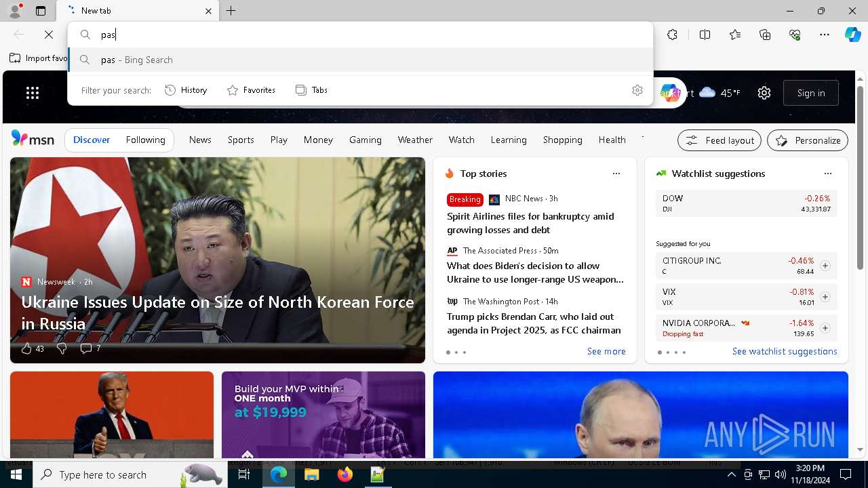Select the 'pas - Bing Search' suggestion
868x488 pixels.
pyautogui.click(x=361, y=60)
